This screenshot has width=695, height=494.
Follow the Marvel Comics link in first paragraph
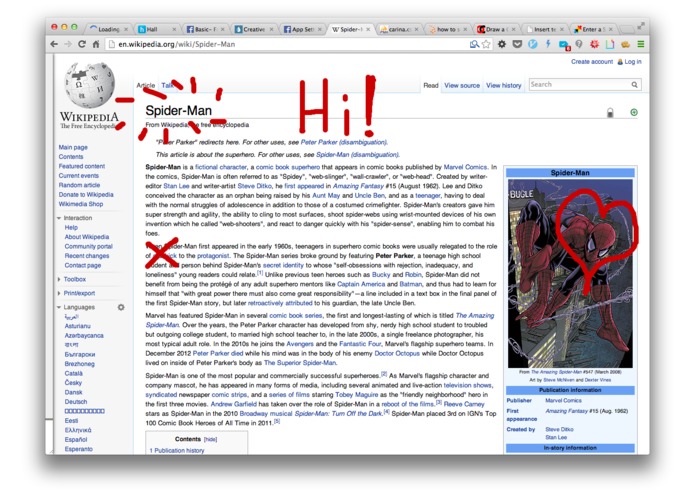coord(465,167)
